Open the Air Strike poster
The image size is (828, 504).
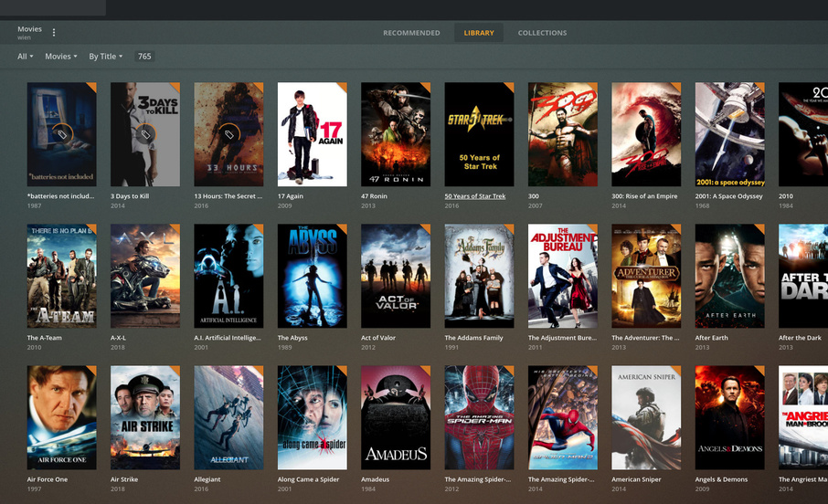tap(145, 417)
